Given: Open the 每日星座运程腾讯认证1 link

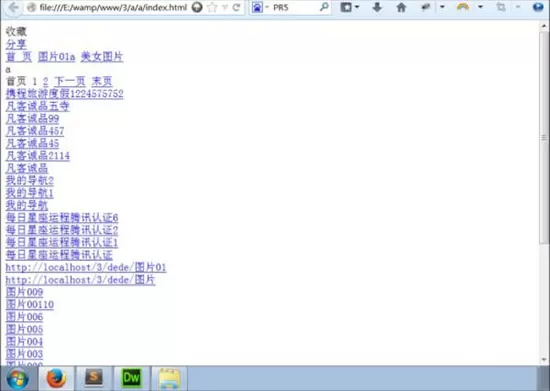Looking at the screenshot, I should (62, 242).
